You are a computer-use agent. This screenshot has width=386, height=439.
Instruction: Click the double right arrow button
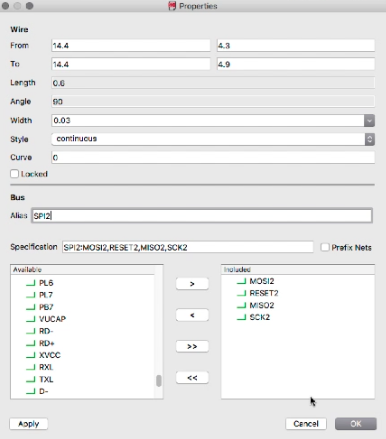pos(192,346)
